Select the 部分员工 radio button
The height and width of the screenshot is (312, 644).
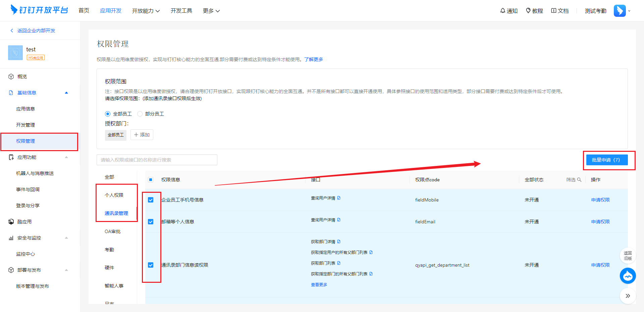[x=140, y=114]
